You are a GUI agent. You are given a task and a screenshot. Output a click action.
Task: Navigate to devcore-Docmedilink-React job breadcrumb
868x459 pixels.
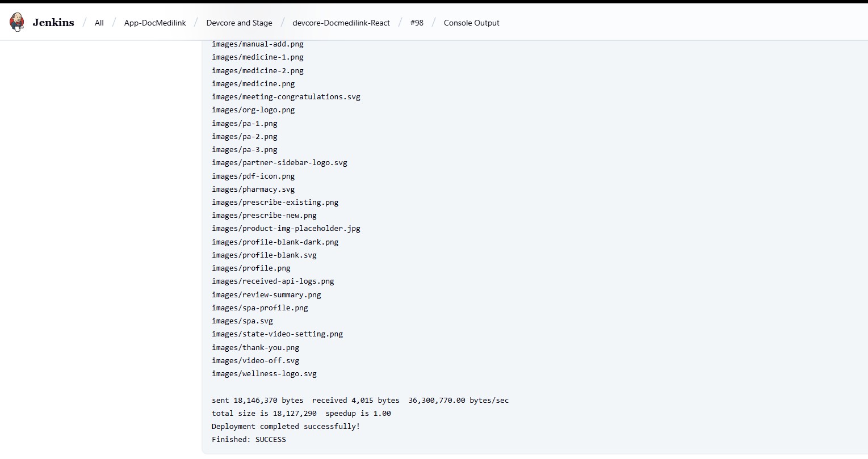coord(341,23)
